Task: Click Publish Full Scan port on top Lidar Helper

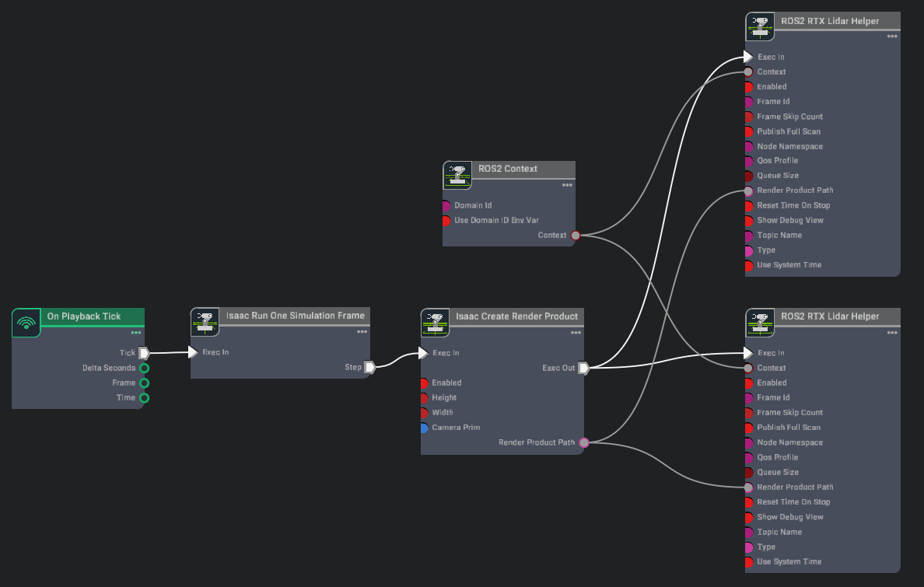Action: tap(748, 131)
